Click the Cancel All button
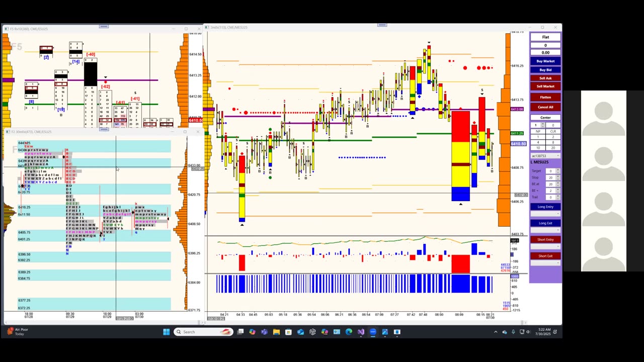This screenshot has width=644, height=362. (545, 107)
